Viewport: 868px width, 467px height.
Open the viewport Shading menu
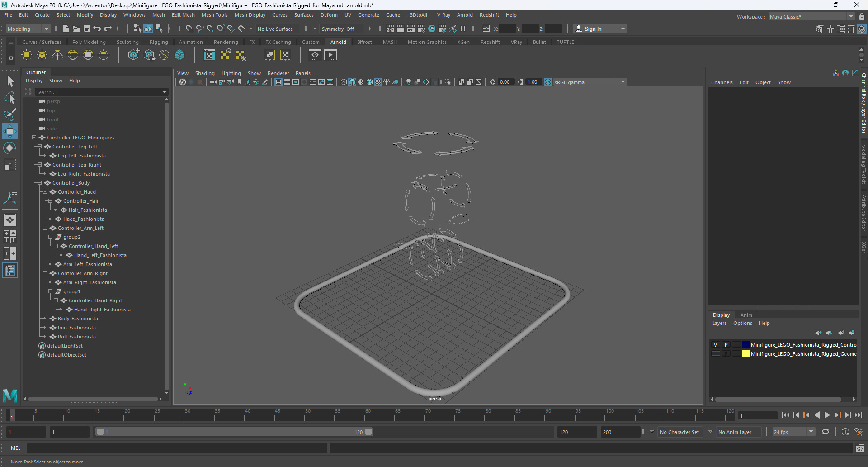[205, 73]
